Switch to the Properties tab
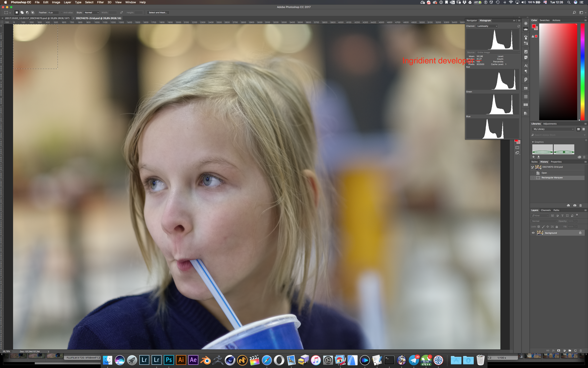Screen dimensions: 588x368 tap(556, 162)
